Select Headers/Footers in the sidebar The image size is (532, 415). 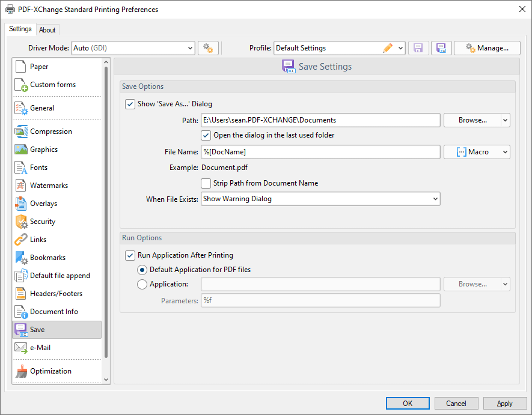57,294
